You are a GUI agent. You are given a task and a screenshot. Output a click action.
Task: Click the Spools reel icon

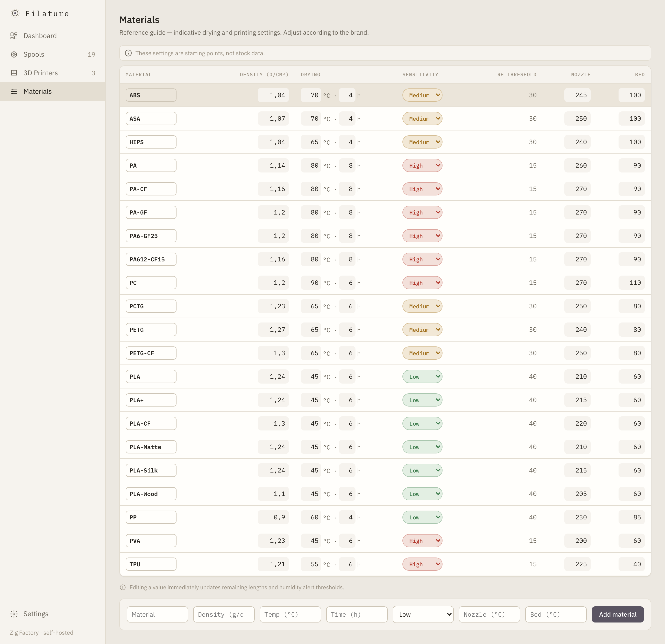point(14,54)
